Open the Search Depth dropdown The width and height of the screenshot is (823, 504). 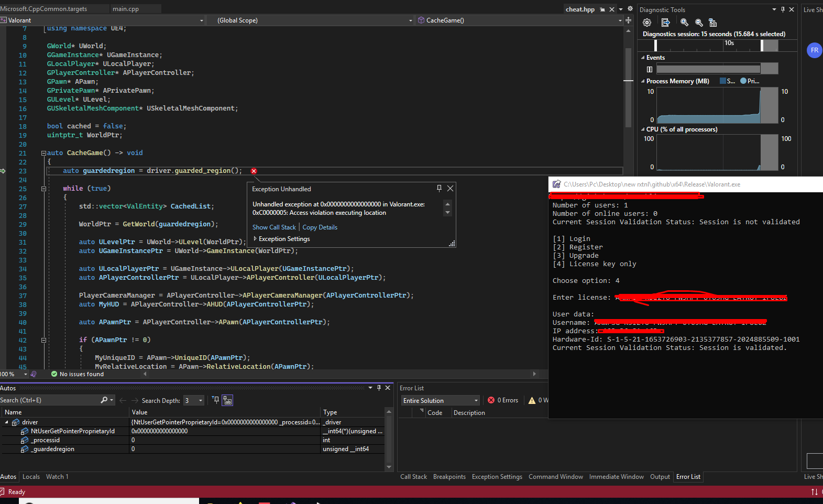click(x=200, y=400)
